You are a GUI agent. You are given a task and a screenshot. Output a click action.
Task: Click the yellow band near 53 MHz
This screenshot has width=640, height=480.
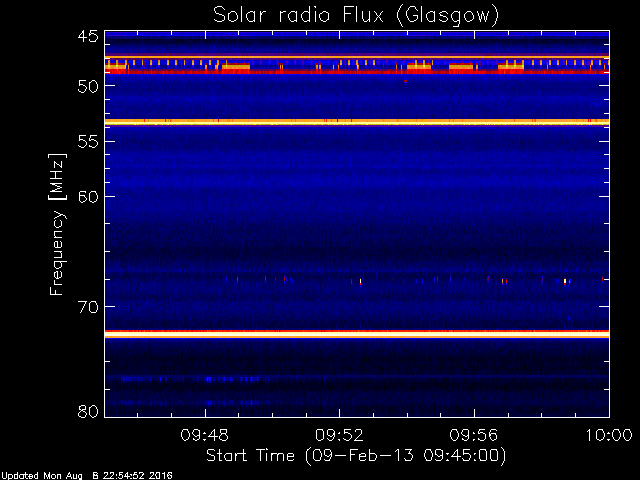[357, 122]
